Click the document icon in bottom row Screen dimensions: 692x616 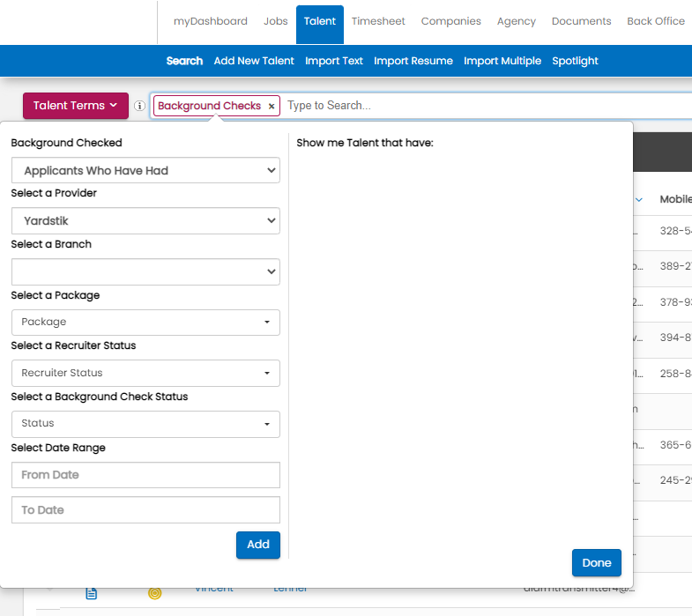point(92,593)
